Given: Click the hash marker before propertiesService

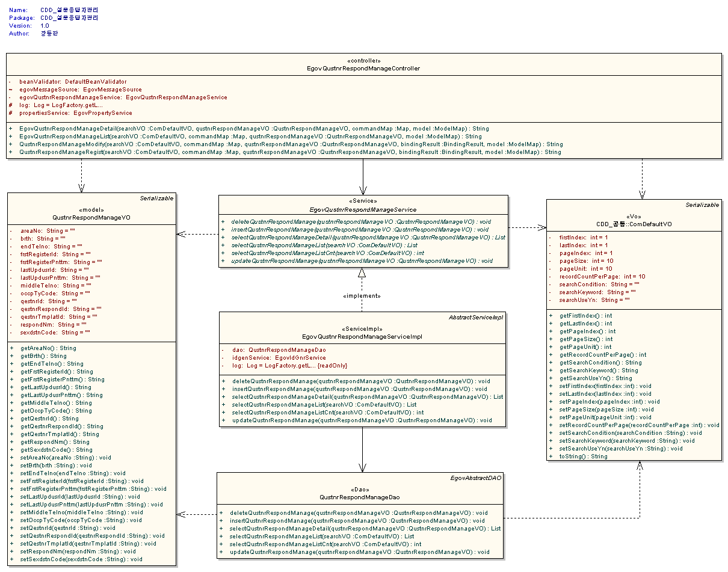Looking at the screenshot, I should pyautogui.click(x=10, y=113).
